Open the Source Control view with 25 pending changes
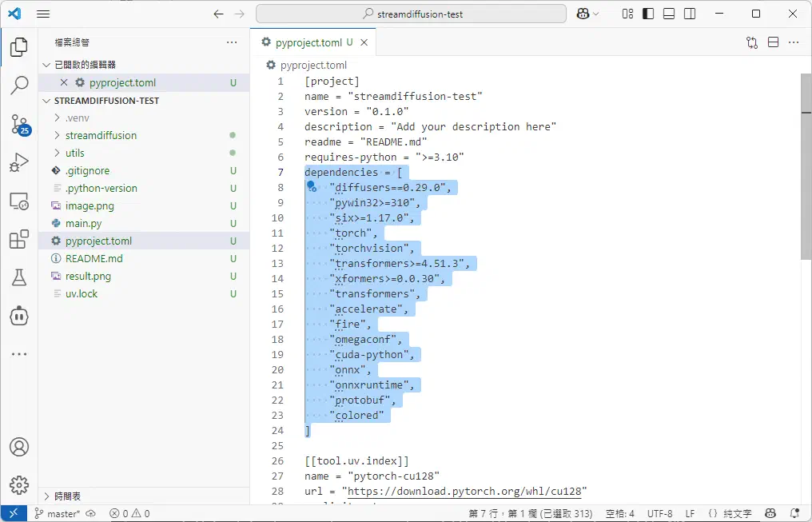The width and height of the screenshot is (812, 522). 19,125
